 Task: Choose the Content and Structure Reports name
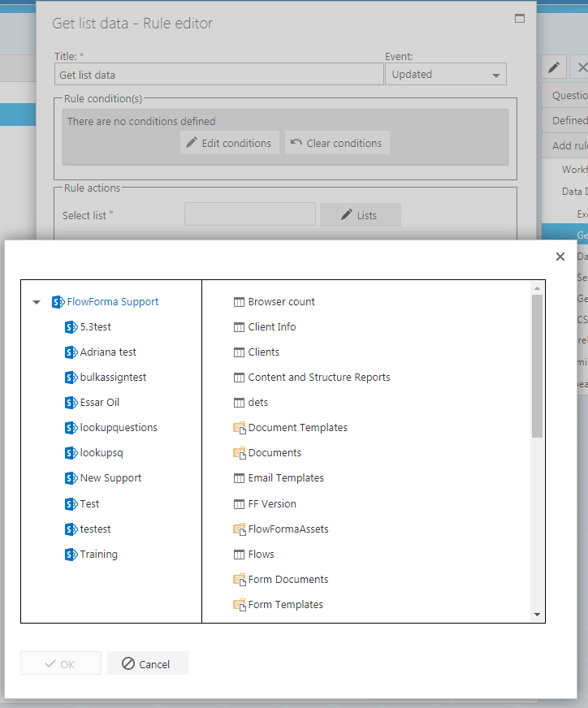click(319, 378)
